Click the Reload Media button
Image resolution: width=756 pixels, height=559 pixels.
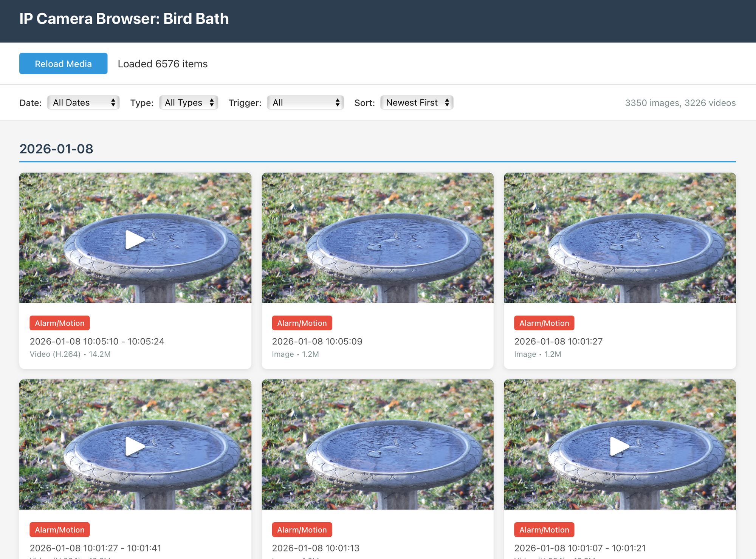(63, 63)
